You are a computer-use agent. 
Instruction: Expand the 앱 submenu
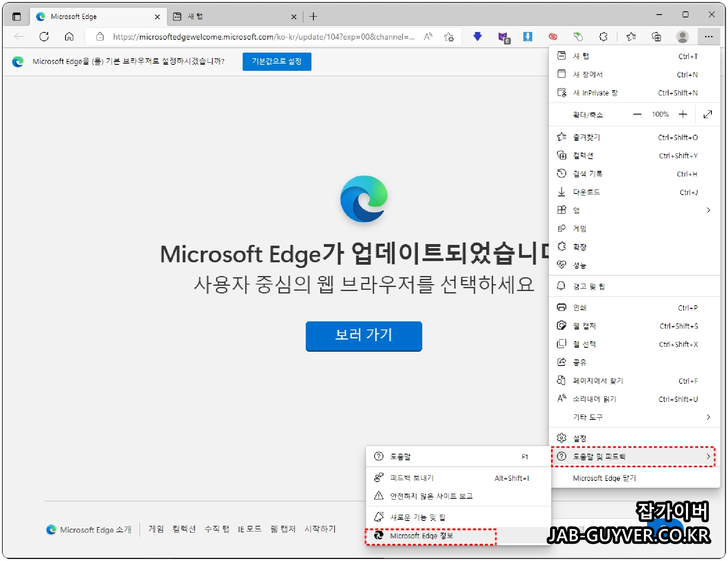pyautogui.click(x=634, y=210)
